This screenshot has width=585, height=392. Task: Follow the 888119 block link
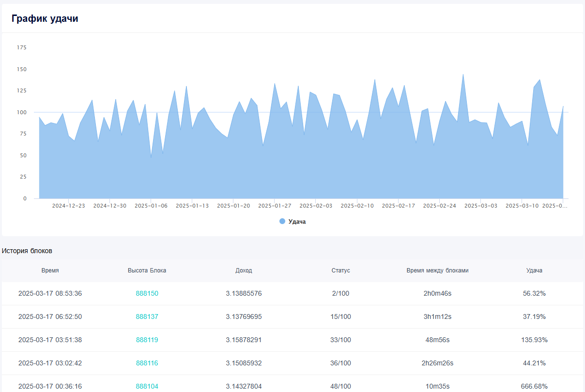[x=147, y=340]
